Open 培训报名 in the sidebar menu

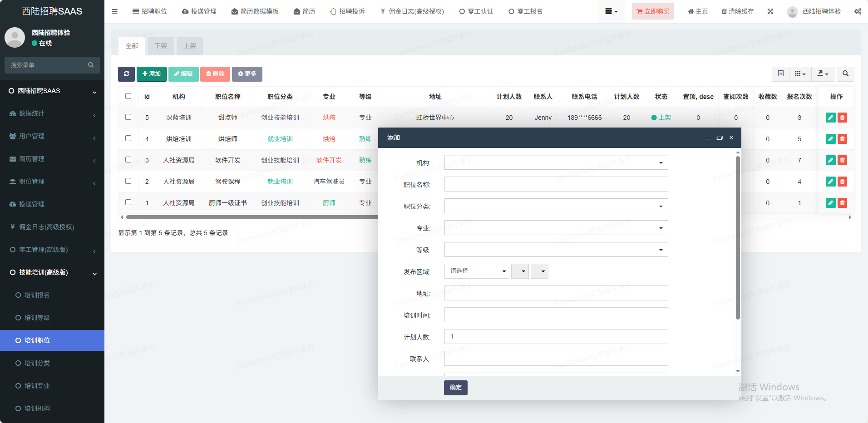pos(37,295)
